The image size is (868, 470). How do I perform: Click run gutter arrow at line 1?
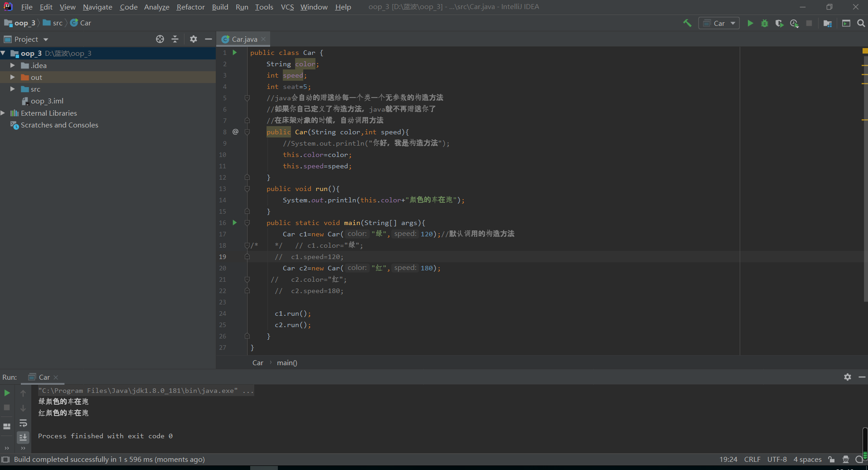tap(235, 53)
